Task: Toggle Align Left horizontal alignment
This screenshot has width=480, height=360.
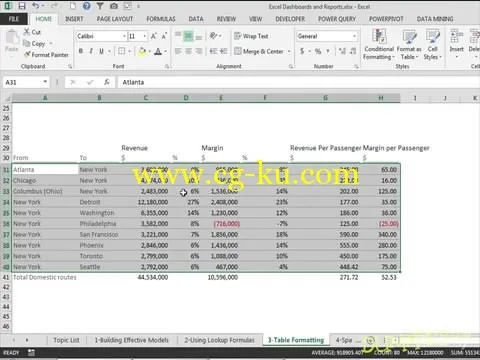Action: tap(178, 51)
